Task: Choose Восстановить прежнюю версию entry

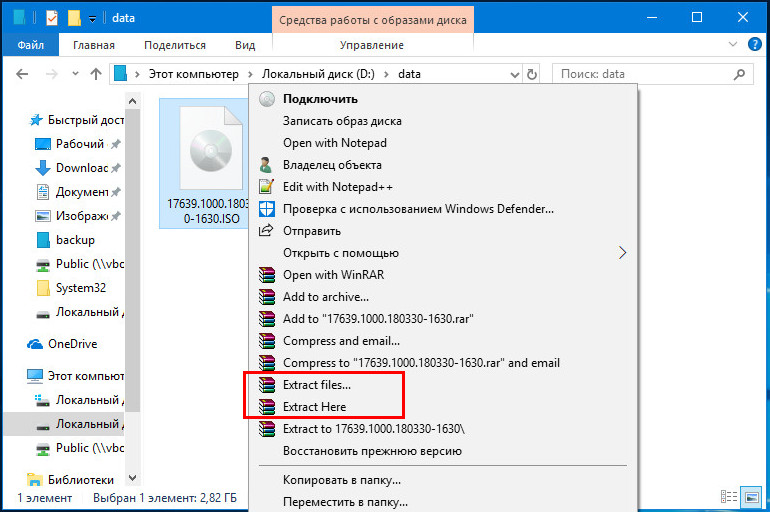Action: pos(443,451)
